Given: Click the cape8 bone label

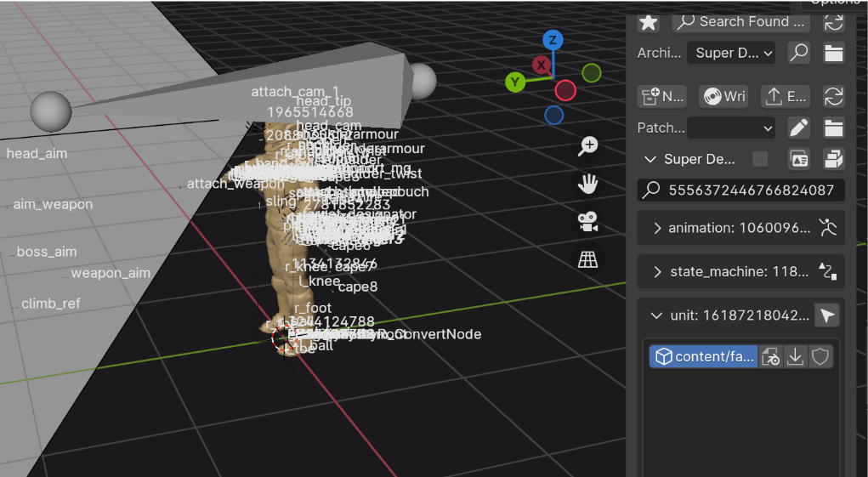Looking at the screenshot, I should click(358, 287).
